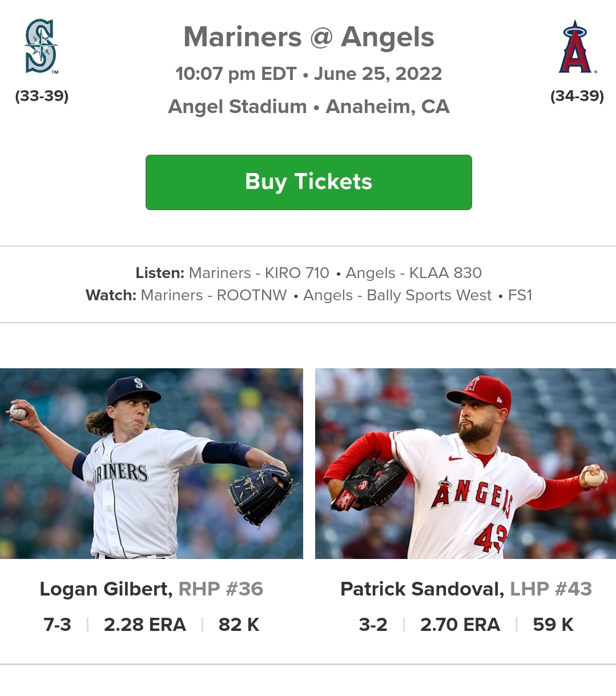The image size is (616, 696).
Task: Click Gilbert's 82 K strikeout stat
Action: [239, 625]
